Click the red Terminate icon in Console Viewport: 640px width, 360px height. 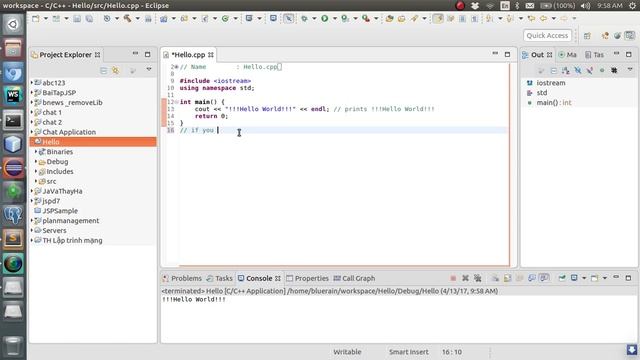point(453,278)
